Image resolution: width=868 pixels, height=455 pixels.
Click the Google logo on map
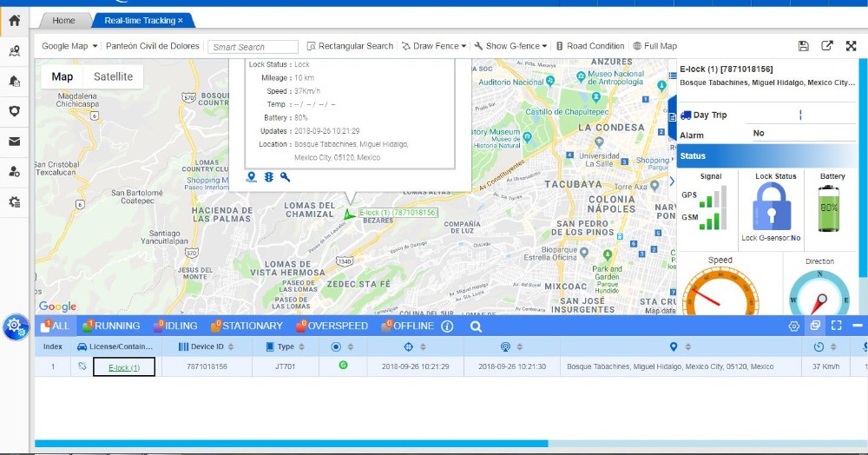pyautogui.click(x=57, y=307)
